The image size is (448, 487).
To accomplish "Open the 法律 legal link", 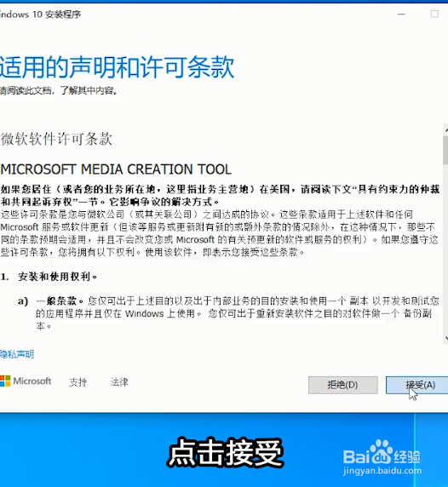I will (119, 381).
